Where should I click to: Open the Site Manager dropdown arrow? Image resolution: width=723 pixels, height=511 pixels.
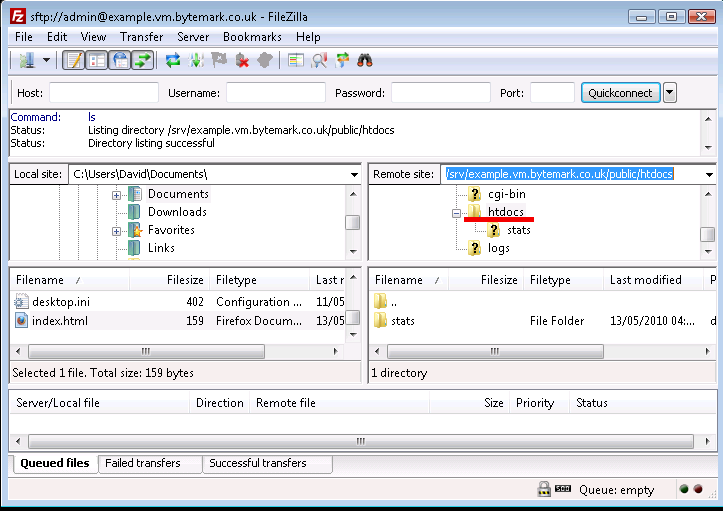coord(46,60)
